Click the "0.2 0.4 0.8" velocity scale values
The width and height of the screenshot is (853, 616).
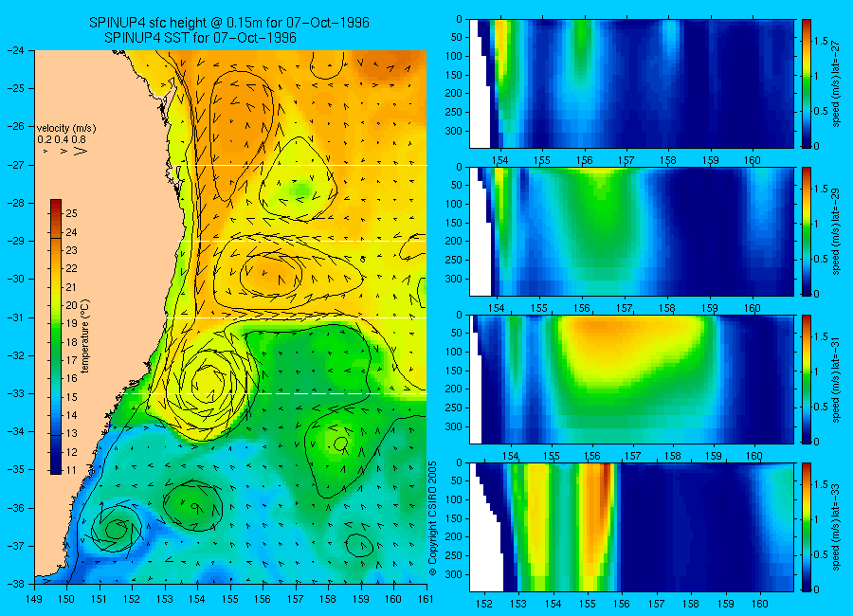click(62, 140)
